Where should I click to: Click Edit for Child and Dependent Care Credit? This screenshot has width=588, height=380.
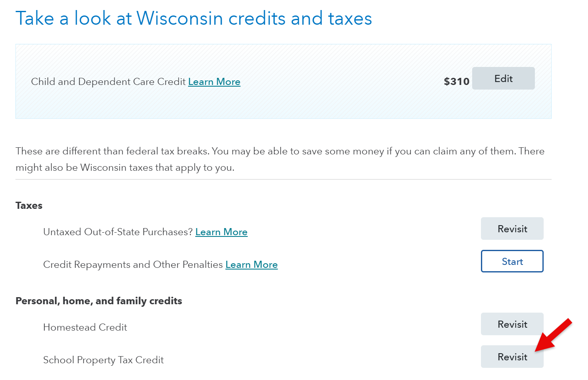pyautogui.click(x=503, y=78)
